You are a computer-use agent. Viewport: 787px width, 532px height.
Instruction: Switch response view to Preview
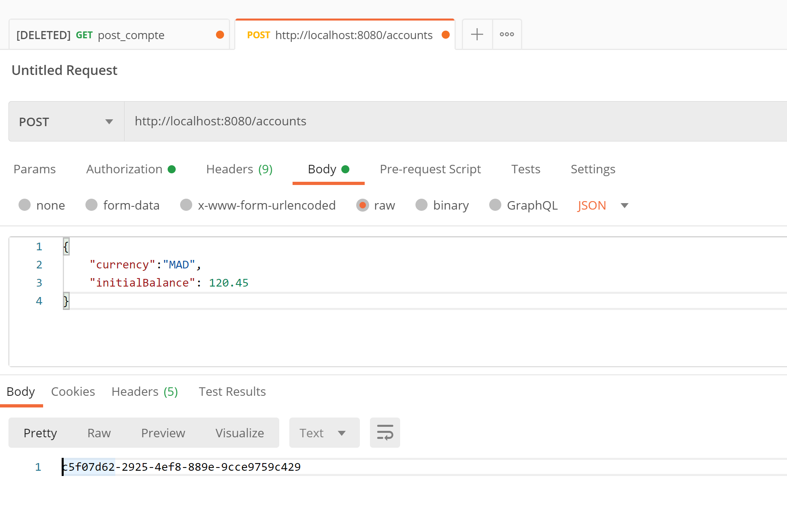[x=163, y=433]
